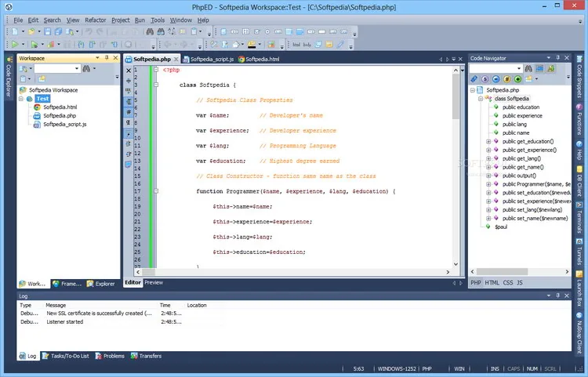Click the html tag toolbar icon
This screenshot has height=377, width=588.
(296, 45)
